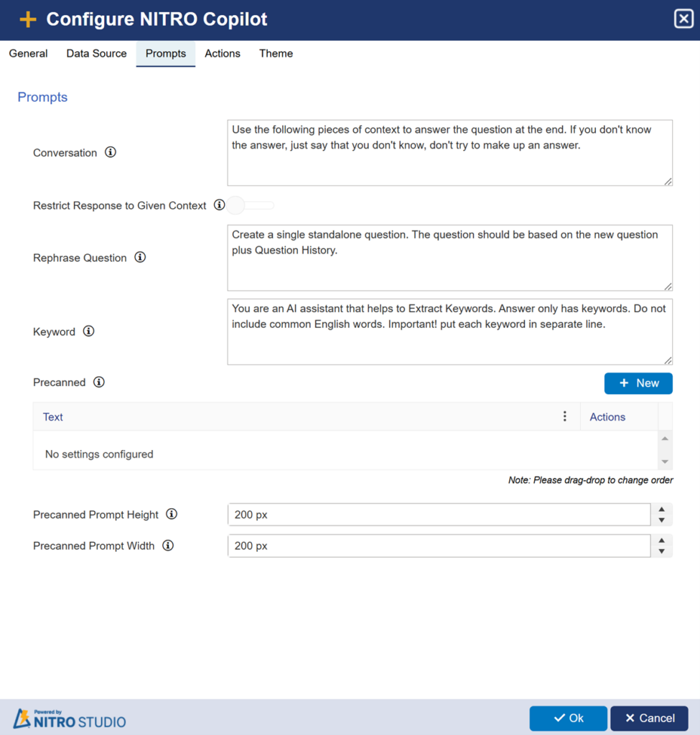Image resolution: width=700 pixels, height=735 pixels.
Task: Open the Theme tab
Action: coord(276,53)
